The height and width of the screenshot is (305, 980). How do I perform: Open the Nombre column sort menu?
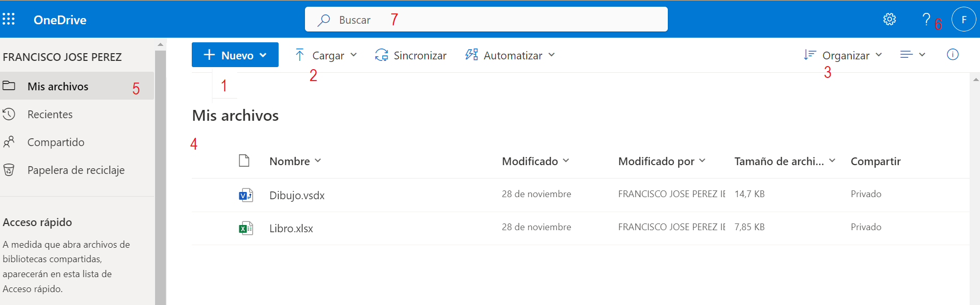point(295,161)
